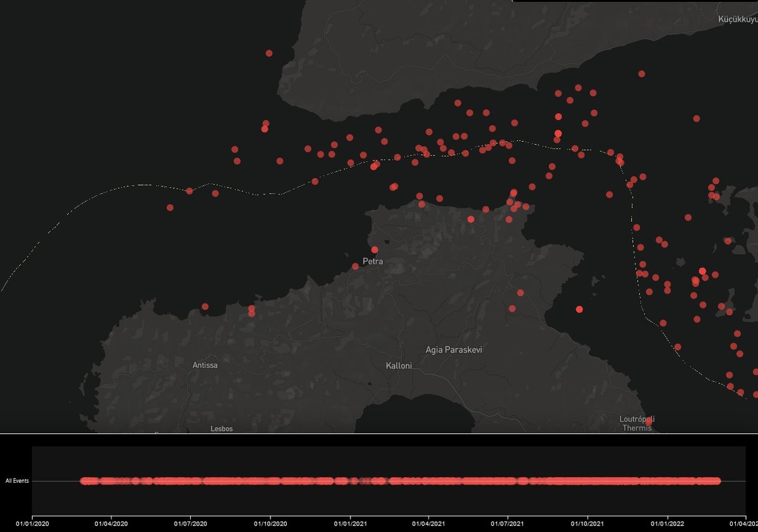Click the 01/01/2020 timeline date

pyautogui.click(x=32, y=524)
